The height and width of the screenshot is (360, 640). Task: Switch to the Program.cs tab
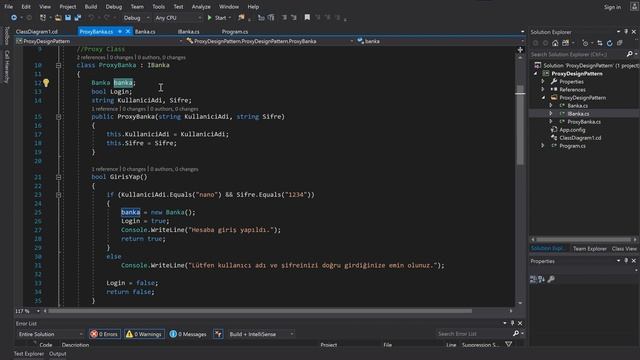pyautogui.click(x=235, y=31)
